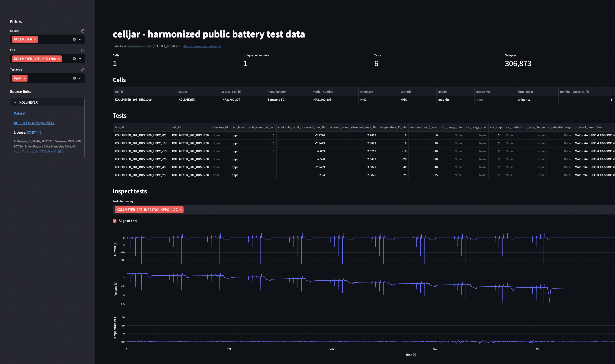Viewport: 615px width, 364px height.
Task: Open the CC-BY-4.0 license link
Action: pyautogui.click(x=34, y=132)
